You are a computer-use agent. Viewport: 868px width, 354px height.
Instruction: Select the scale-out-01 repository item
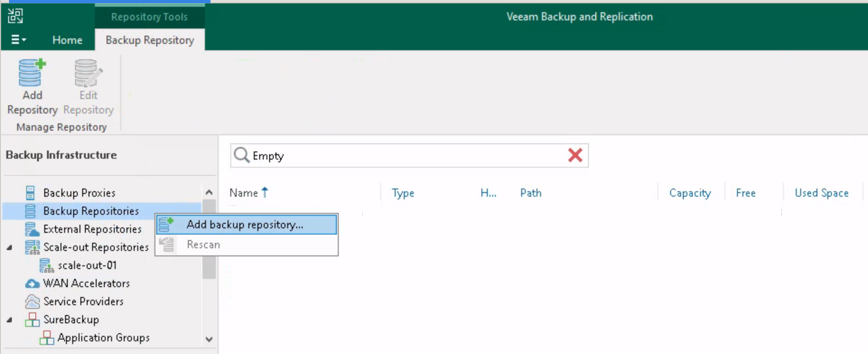point(87,265)
